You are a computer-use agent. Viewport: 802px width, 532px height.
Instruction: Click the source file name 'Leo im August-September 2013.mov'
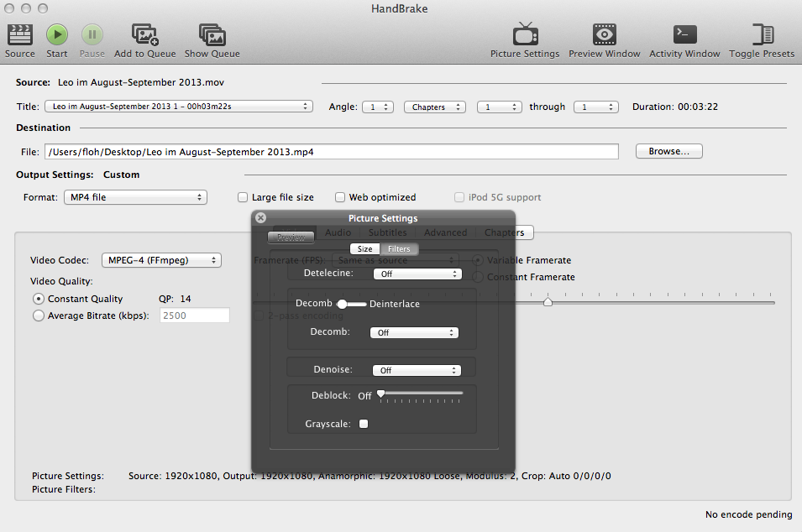141,82
